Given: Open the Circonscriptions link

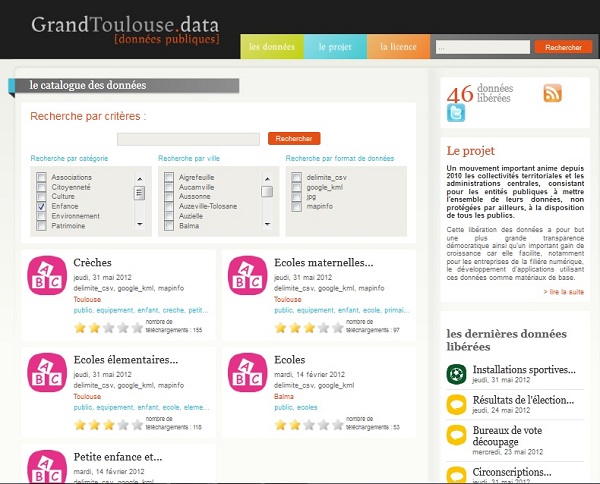Looking at the screenshot, I should (512, 472).
